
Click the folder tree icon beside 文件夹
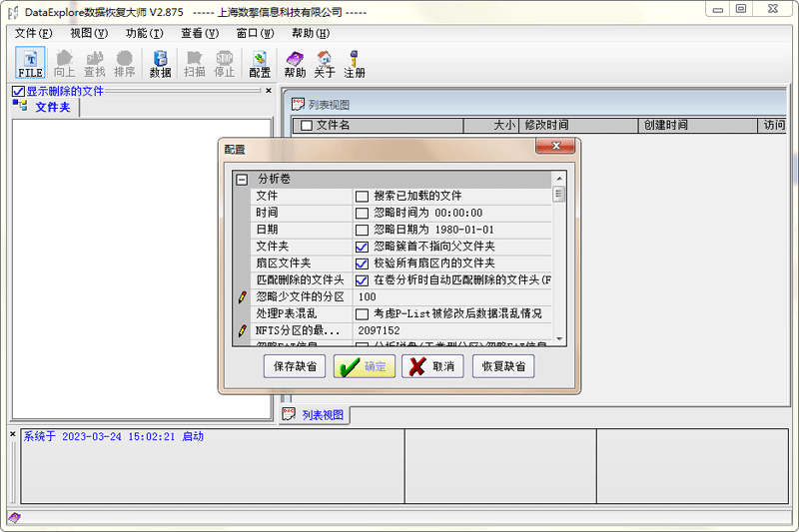20,106
